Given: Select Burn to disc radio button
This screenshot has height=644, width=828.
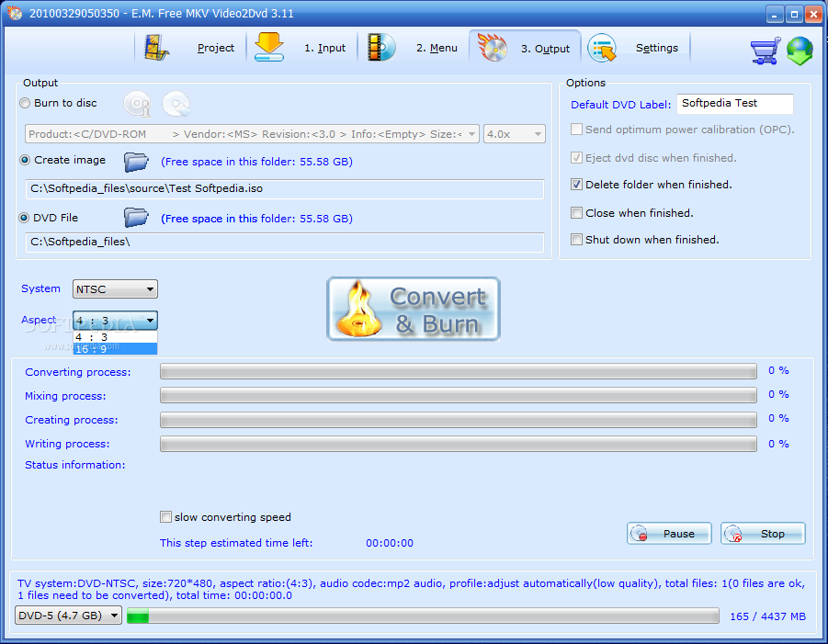Looking at the screenshot, I should click(25, 104).
